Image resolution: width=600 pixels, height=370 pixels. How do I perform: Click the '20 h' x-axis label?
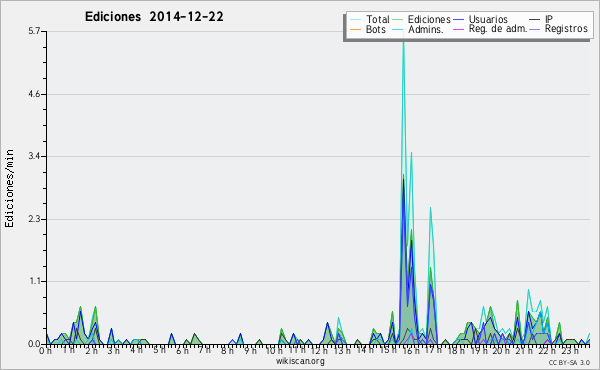tap(501, 351)
